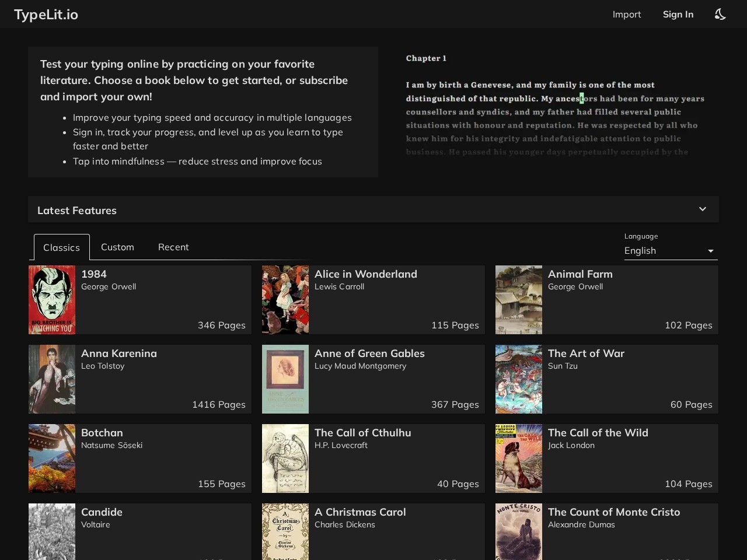Click author name Jack London

pyautogui.click(x=571, y=445)
